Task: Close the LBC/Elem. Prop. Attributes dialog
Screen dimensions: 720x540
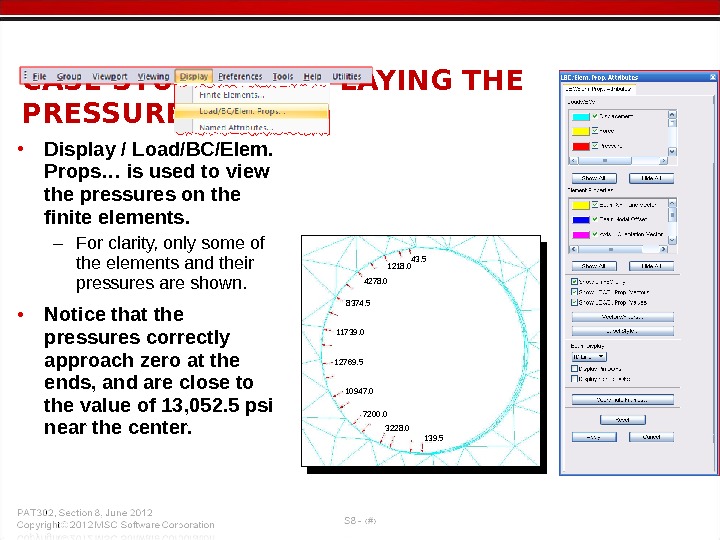Action: (713, 77)
